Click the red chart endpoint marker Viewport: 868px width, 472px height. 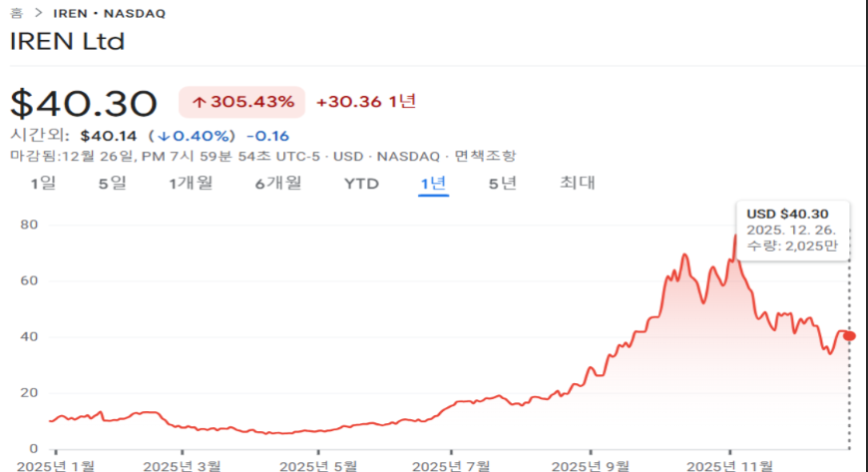tap(849, 335)
